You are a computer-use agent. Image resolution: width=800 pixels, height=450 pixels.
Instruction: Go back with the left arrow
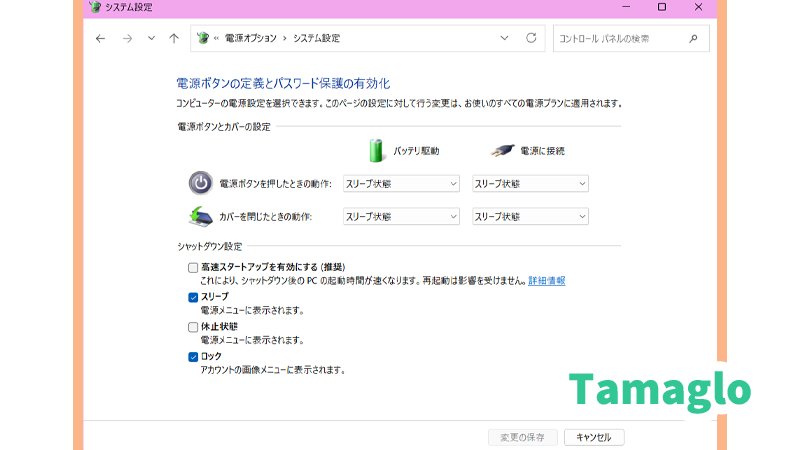click(101, 38)
